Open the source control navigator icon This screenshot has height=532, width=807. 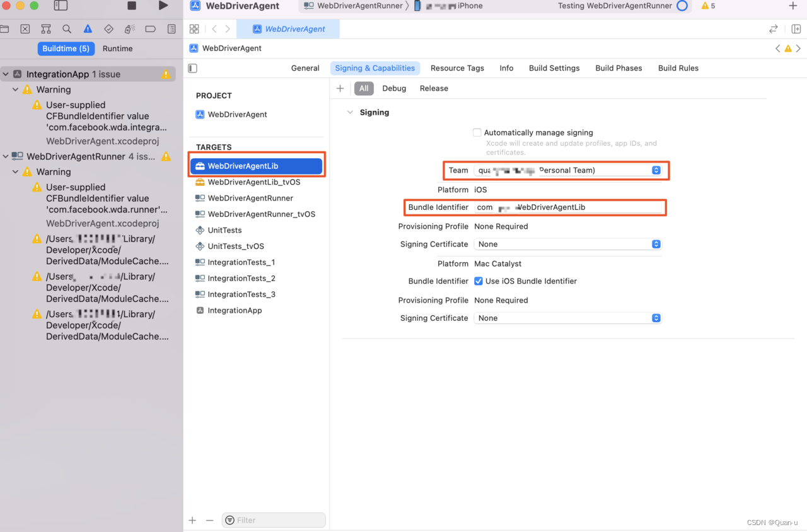point(25,29)
